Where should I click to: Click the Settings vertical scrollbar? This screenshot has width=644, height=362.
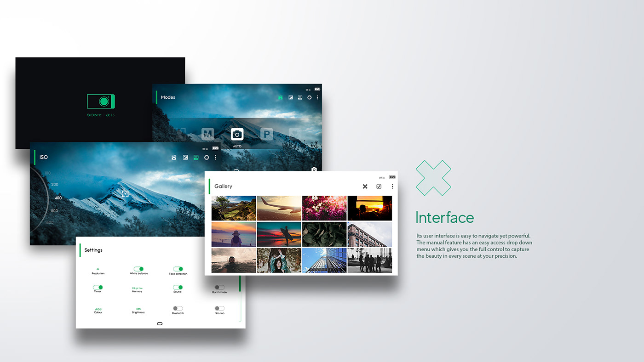[x=240, y=299]
